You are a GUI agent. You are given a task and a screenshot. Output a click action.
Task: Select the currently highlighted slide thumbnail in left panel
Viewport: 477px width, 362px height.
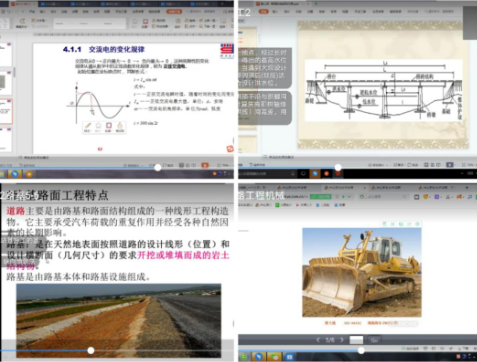(6, 111)
